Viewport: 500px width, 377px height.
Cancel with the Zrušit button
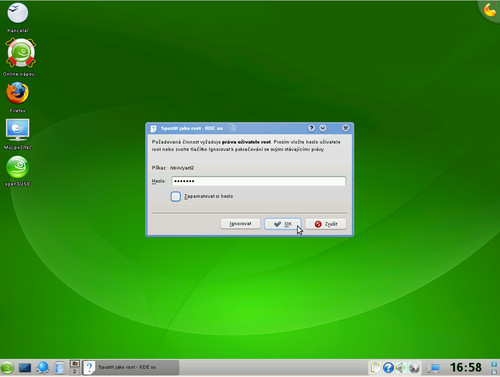click(326, 224)
